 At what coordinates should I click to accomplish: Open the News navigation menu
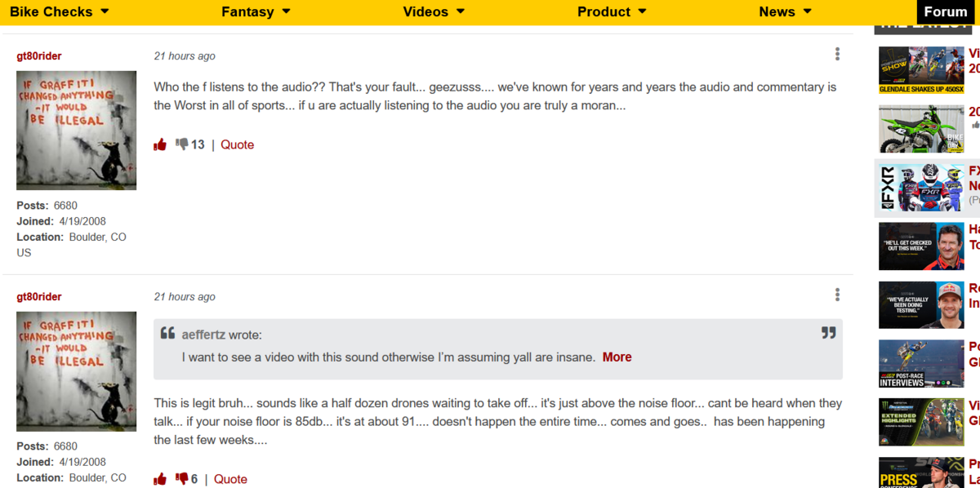785,11
